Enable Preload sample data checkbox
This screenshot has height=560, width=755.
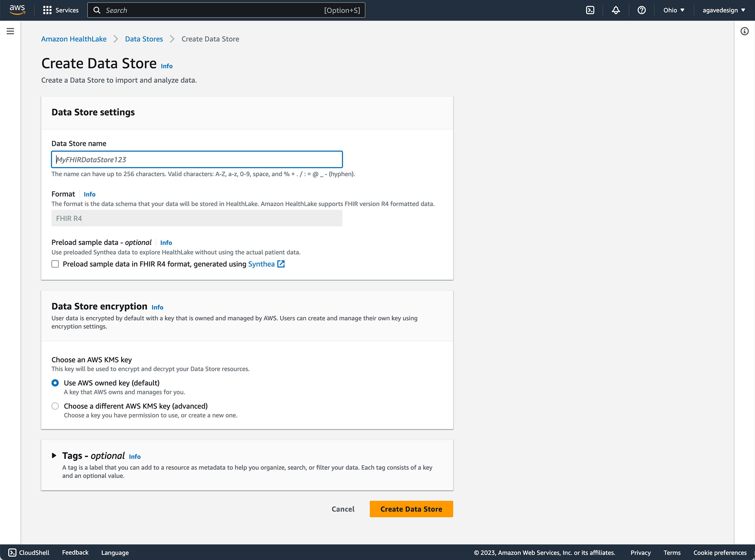tap(55, 264)
